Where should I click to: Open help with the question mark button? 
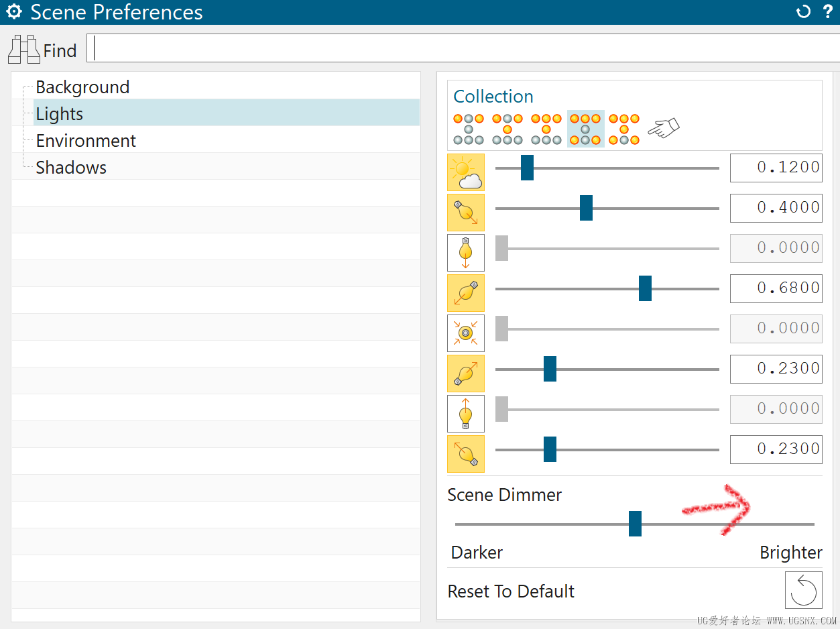828,11
